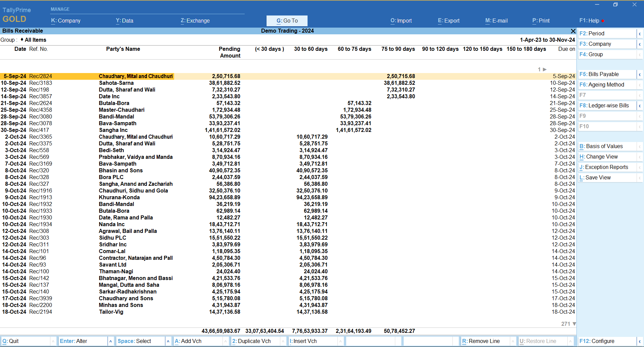Open the Y: Data menu

124,21
